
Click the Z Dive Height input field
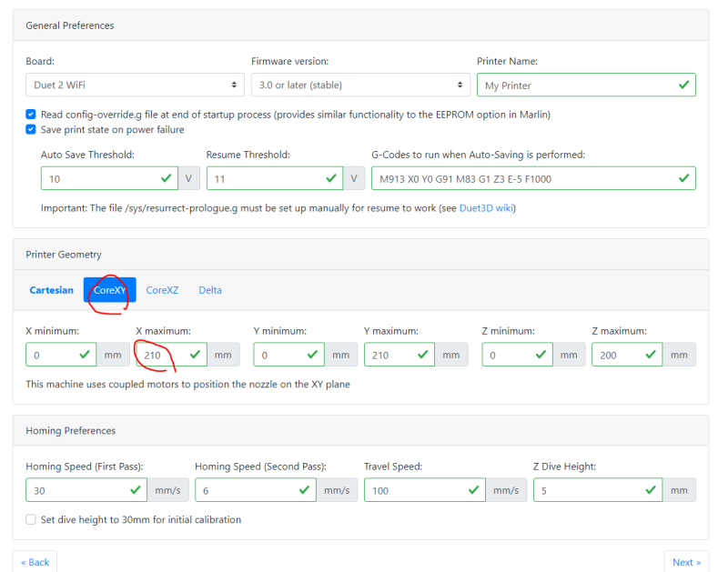598,490
